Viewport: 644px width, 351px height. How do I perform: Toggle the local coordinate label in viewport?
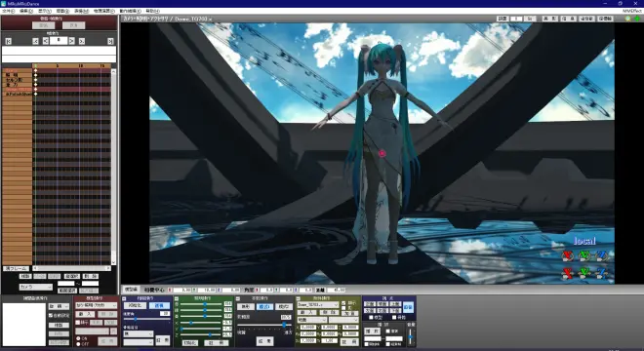point(584,241)
